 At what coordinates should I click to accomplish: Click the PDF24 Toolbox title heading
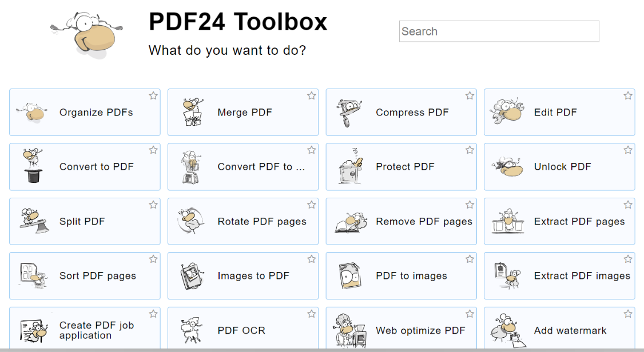pyautogui.click(x=238, y=22)
